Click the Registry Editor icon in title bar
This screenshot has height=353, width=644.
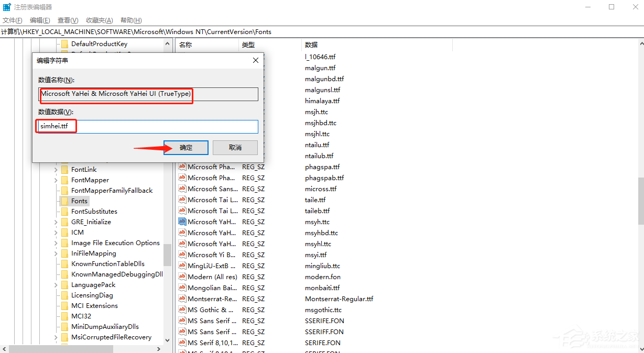[6, 6]
